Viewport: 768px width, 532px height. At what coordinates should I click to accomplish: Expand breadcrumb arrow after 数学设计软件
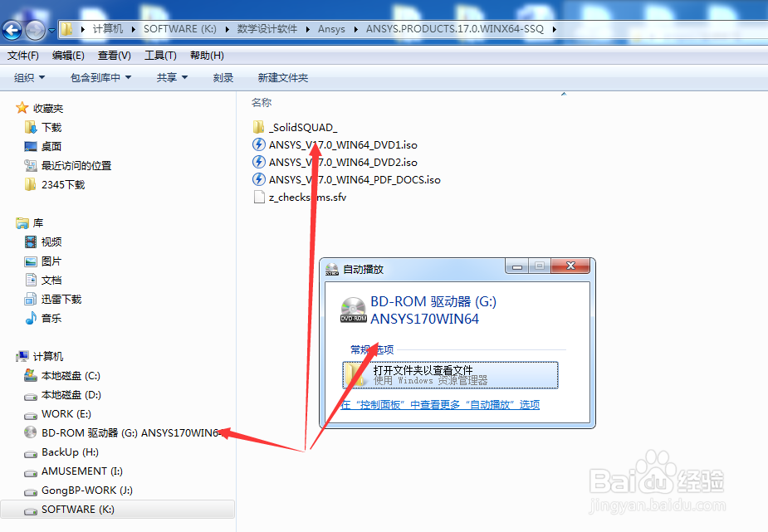pos(307,29)
